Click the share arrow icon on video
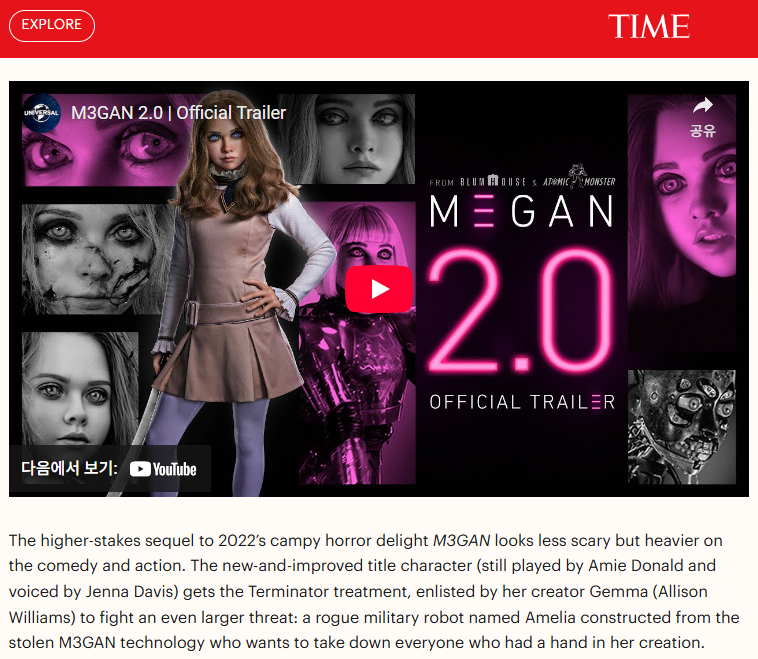The image size is (758, 659). 702,105
